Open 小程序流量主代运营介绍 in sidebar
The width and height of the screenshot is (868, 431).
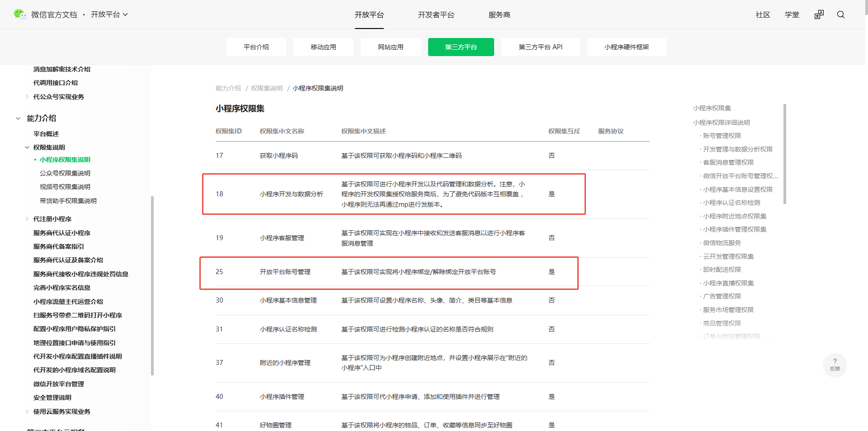pyautogui.click(x=68, y=302)
